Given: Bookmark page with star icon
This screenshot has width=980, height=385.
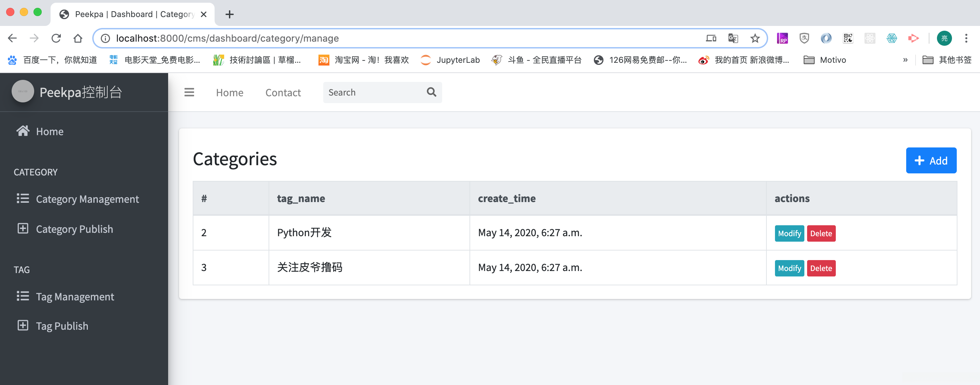Looking at the screenshot, I should [x=755, y=38].
